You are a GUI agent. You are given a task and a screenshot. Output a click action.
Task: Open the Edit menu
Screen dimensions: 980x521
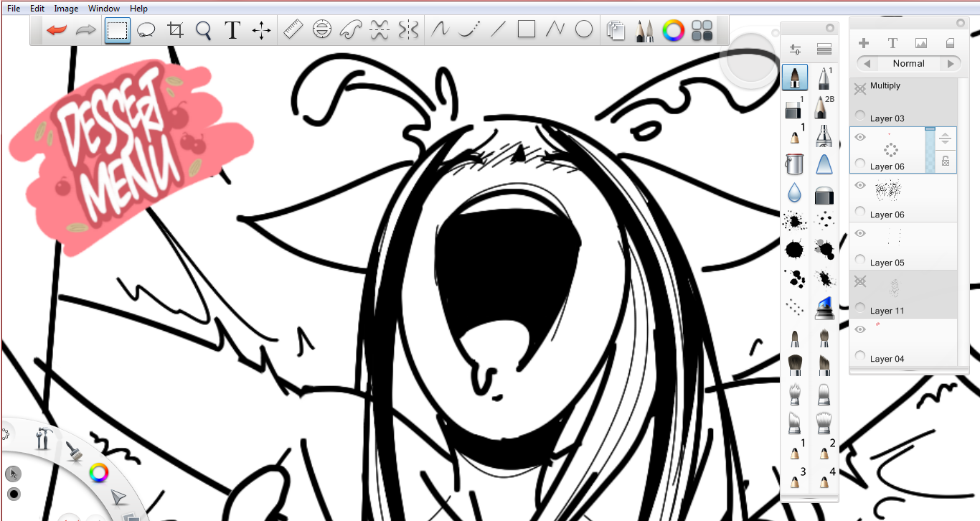[37, 9]
